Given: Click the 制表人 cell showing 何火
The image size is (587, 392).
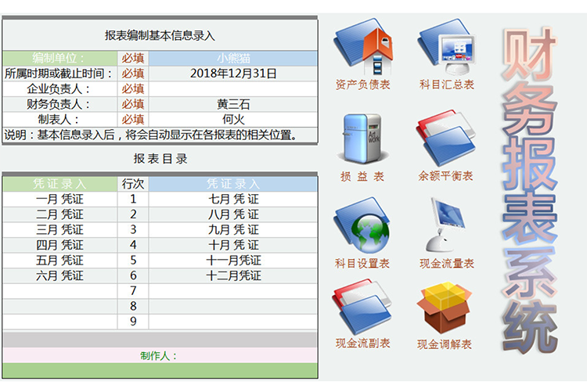Looking at the screenshot, I should 233,119.
